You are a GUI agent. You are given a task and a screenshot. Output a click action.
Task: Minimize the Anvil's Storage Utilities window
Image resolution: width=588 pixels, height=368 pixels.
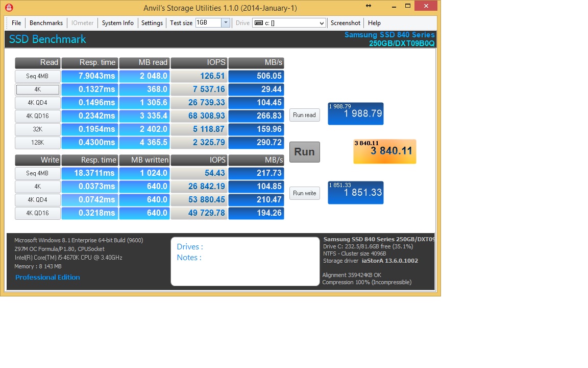pyautogui.click(x=394, y=6)
